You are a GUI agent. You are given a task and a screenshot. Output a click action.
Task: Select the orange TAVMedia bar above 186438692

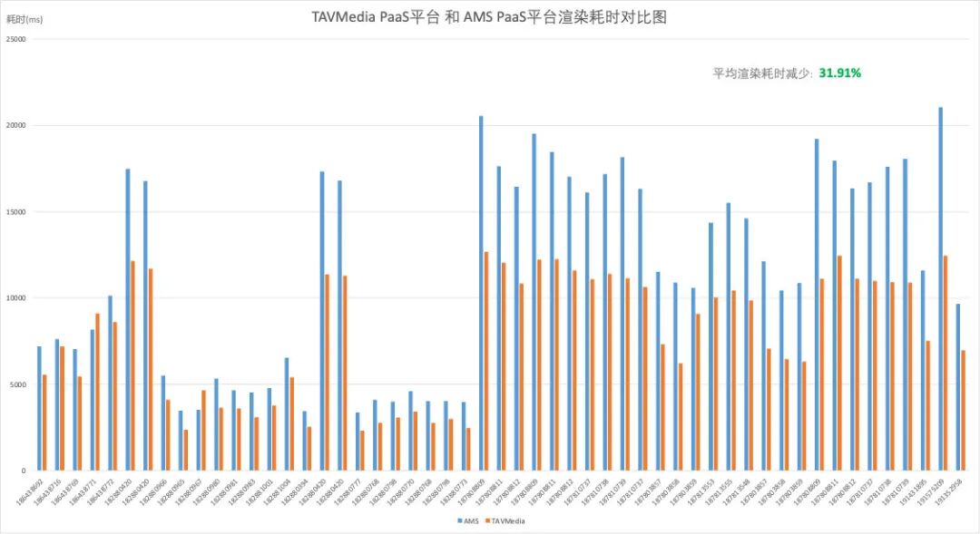tap(44, 422)
